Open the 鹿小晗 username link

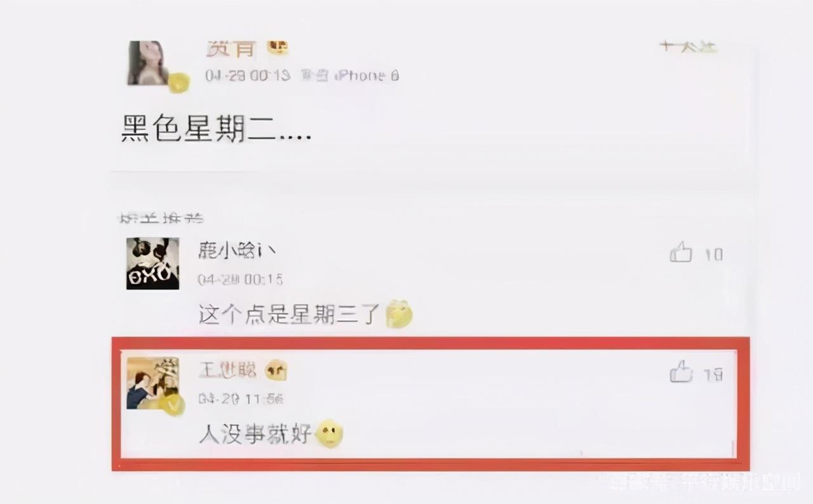coord(237,251)
